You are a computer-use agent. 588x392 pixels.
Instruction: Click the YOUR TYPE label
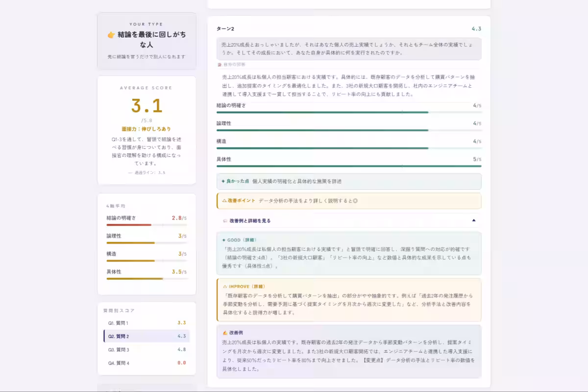coord(147,24)
